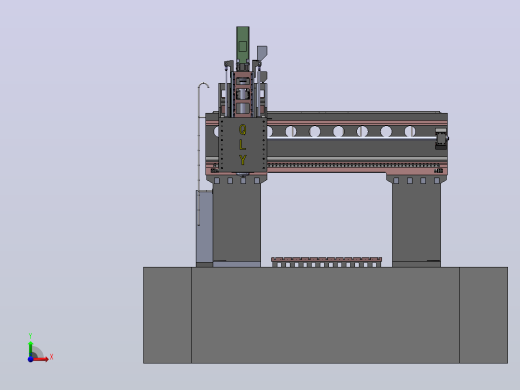Click the red X axis arrow of triad
The width and height of the screenshot is (520, 390).
[x=40, y=359]
